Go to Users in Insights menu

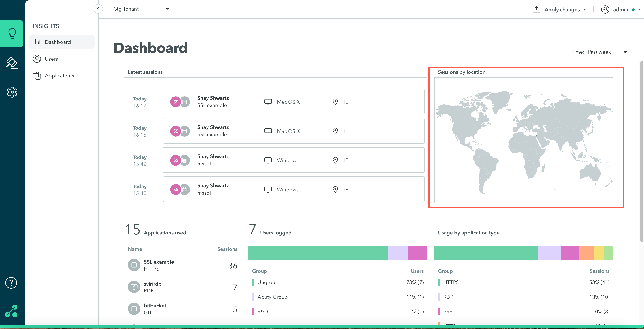click(51, 59)
